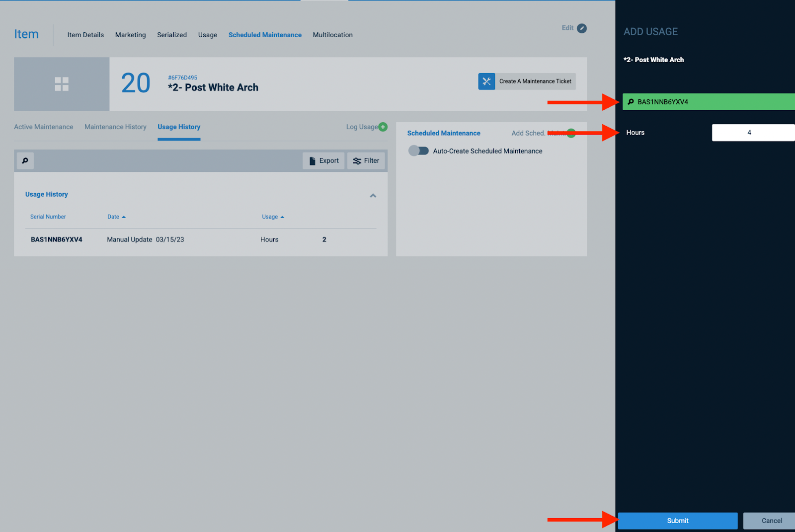Open the Filter icon
795x532 pixels.
click(357, 160)
